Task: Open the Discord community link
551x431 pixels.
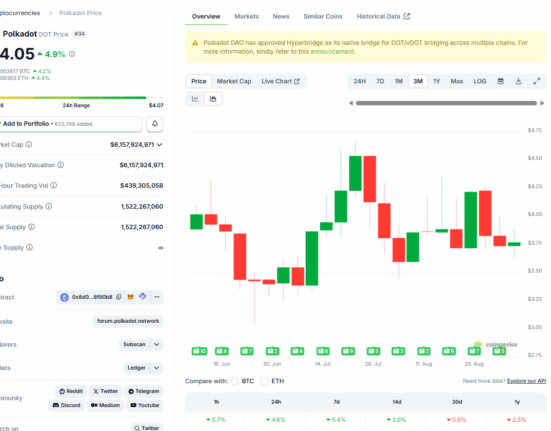Action: click(66, 405)
